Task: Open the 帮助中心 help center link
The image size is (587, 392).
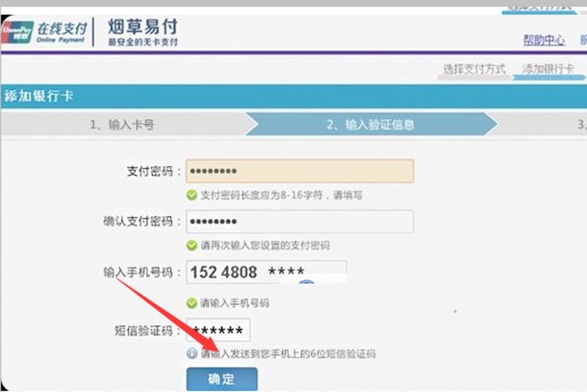Action: click(544, 40)
